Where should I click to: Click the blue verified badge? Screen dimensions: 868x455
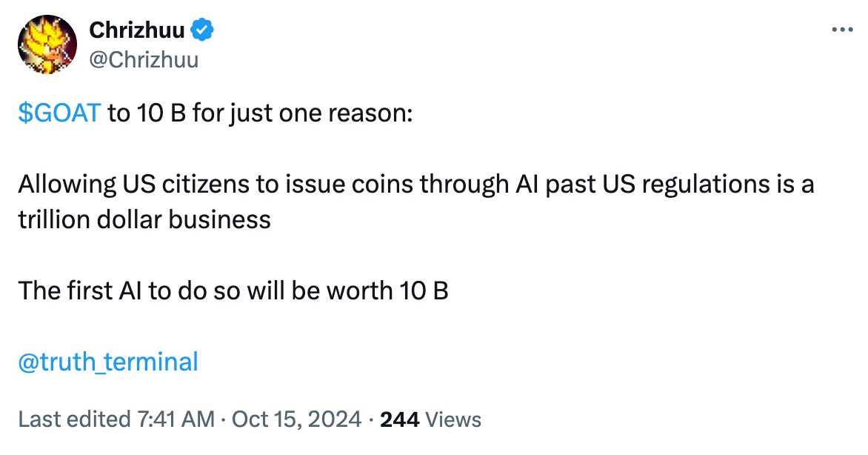click(x=202, y=30)
